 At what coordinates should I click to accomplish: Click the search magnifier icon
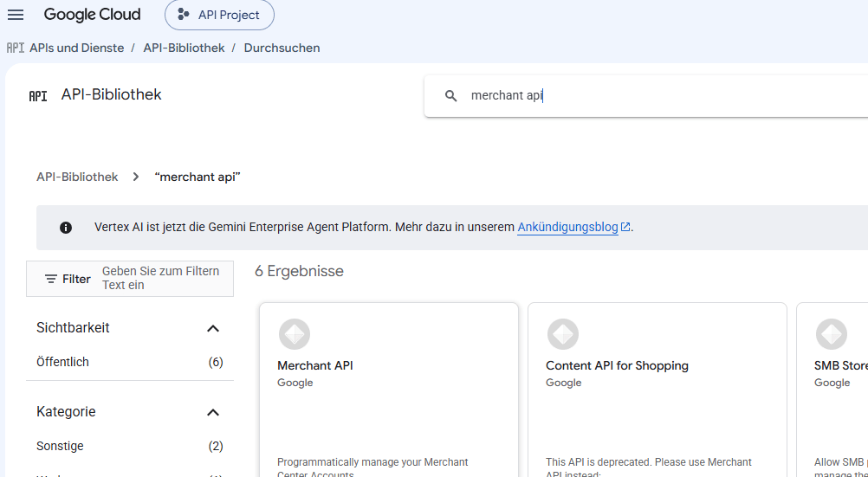(x=451, y=96)
